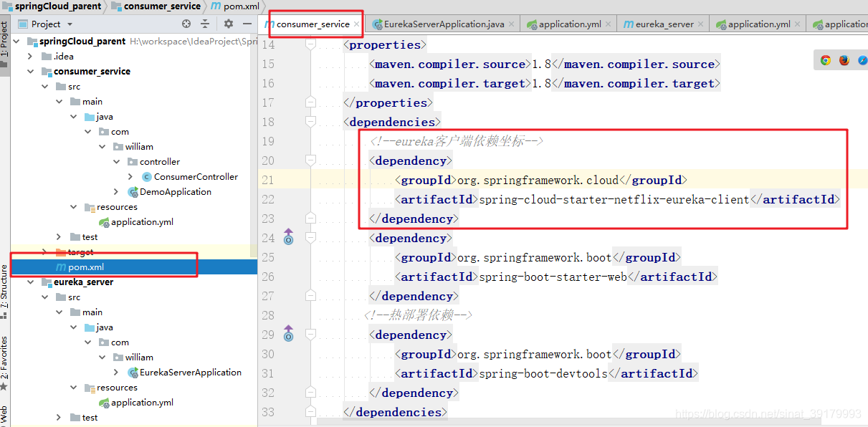Fold the dependency block at line 20
The height and width of the screenshot is (427, 868).
click(310, 160)
